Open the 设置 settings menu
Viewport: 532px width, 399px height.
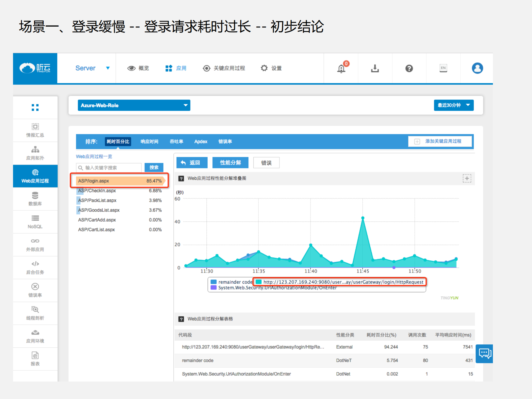tap(271, 68)
